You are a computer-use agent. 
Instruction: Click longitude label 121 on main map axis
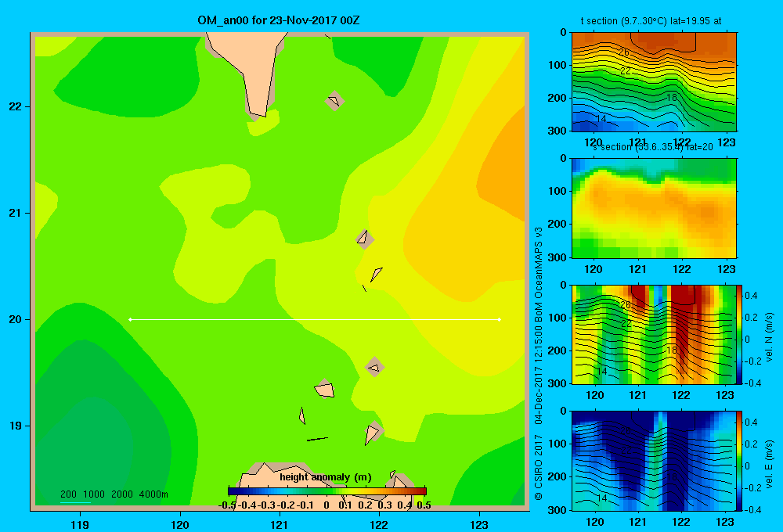point(280,524)
